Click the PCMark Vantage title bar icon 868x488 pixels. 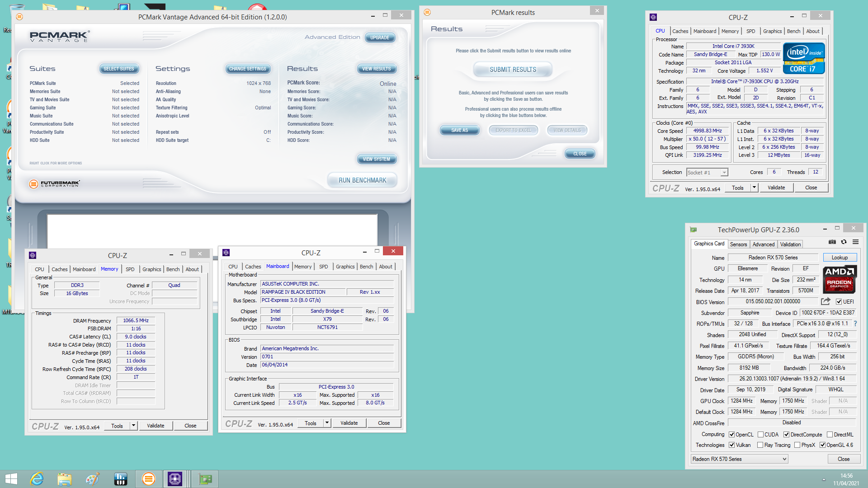(x=19, y=17)
